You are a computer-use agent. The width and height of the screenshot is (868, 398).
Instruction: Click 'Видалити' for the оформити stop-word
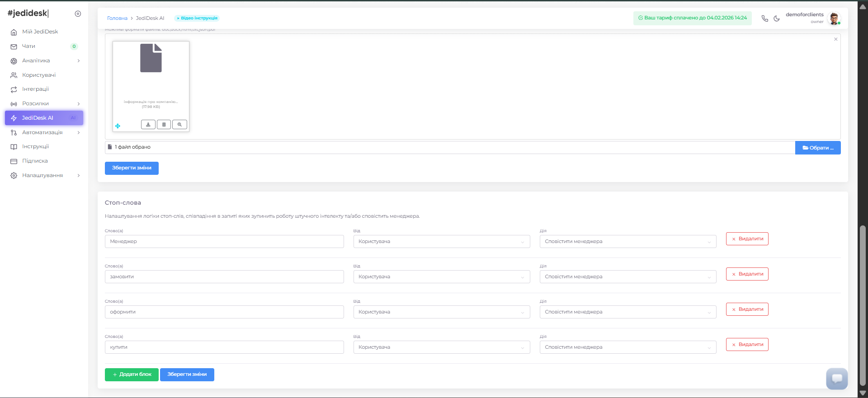click(x=747, y=309)
